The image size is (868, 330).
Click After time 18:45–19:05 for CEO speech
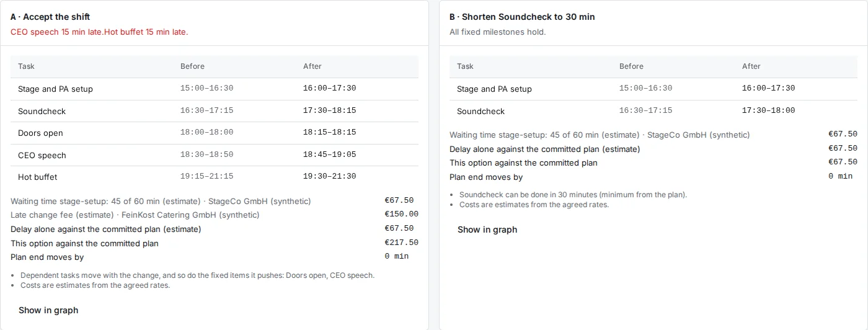[330, 154]
